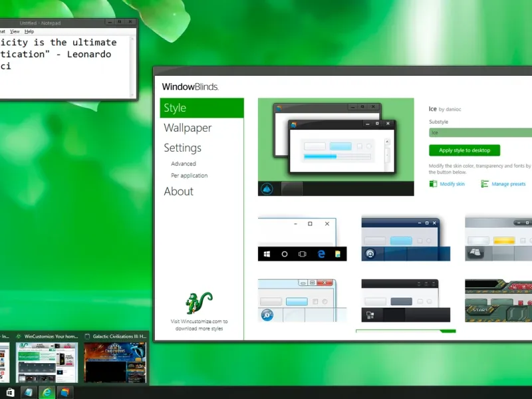Select the light blue Aero-like style thumbnail
The width and height of the screenshot is (532, 399).
tap(303, 301)
